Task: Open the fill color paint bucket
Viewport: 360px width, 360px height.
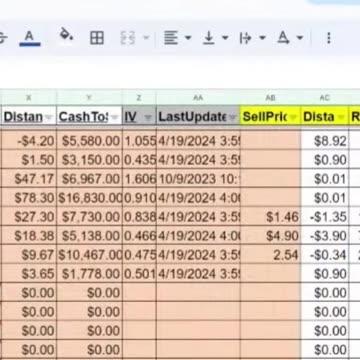Action: click(x=66, y=34)
